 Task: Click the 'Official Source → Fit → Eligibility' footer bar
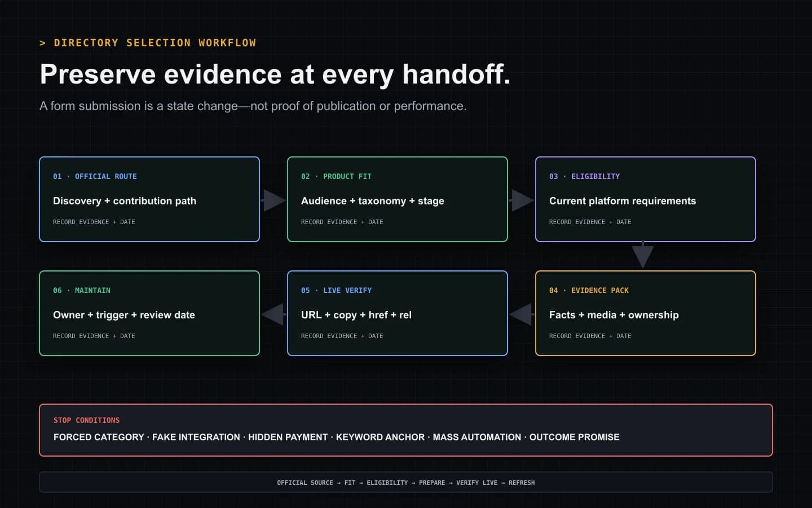click(x=406, y=483)
